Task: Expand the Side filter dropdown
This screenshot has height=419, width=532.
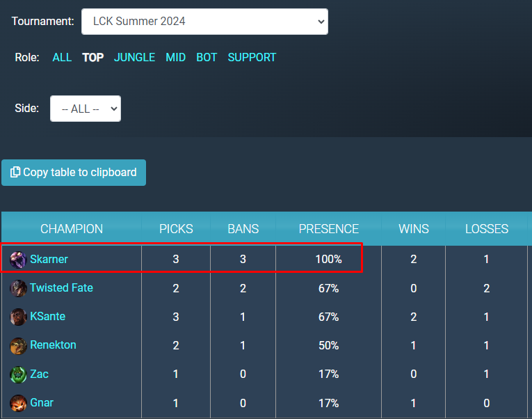Action: 86,109
